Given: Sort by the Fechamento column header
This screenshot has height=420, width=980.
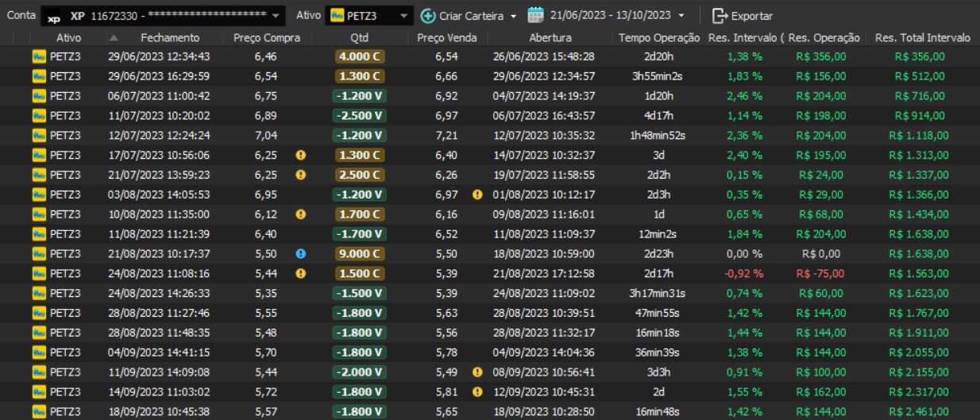Looking at the screenshot, I should click(170, 37).
